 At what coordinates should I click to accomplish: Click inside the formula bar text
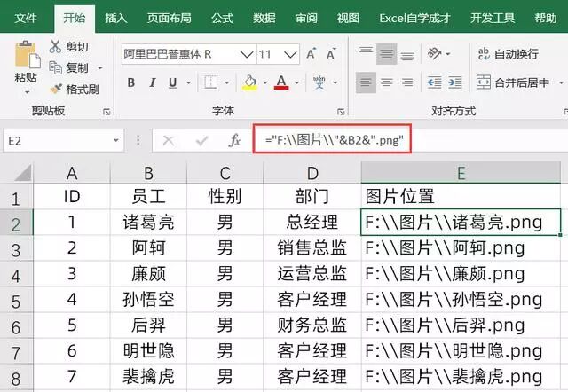point(334,139)
